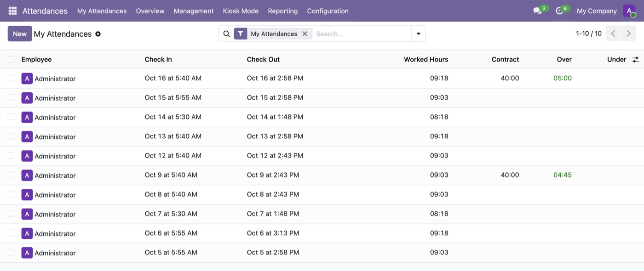
Task: Open the activities clock icon
Action: tap(559, 11)
